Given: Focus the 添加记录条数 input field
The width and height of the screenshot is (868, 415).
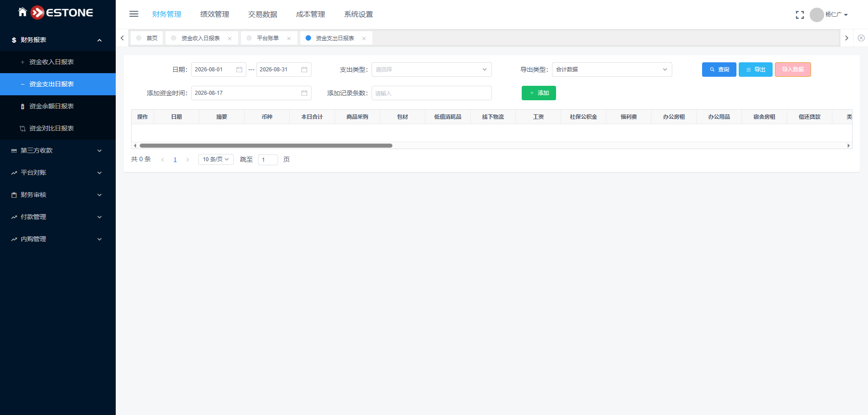Looking at the screenshot, I should click(432, 93).
